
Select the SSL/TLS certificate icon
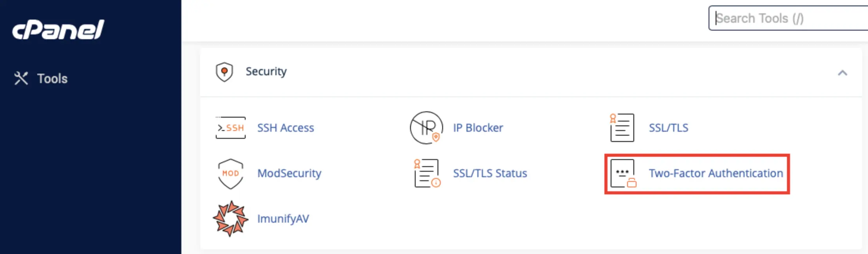pos(622,128)
